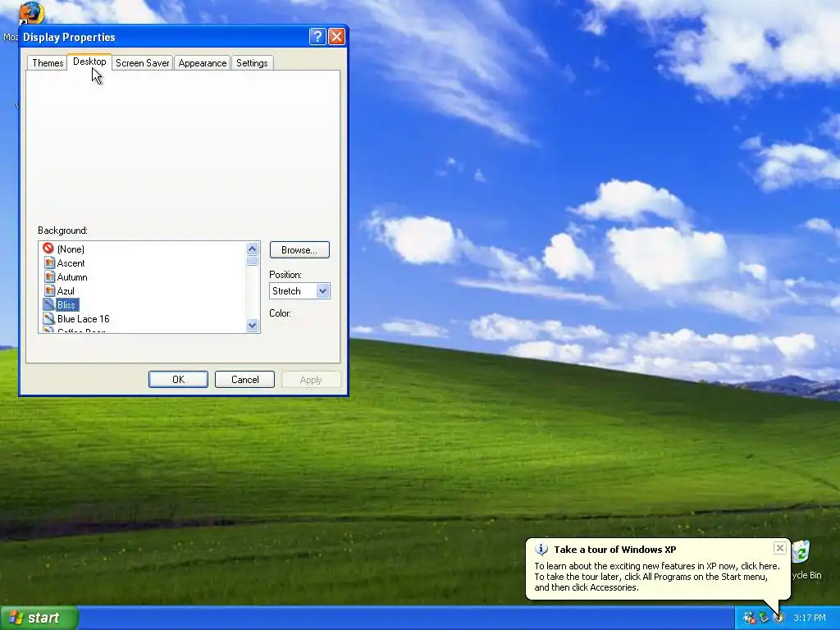Select (None) in the Background list
Image resolution: width=840 pixels, height=630 pixels.
[71, 249]
